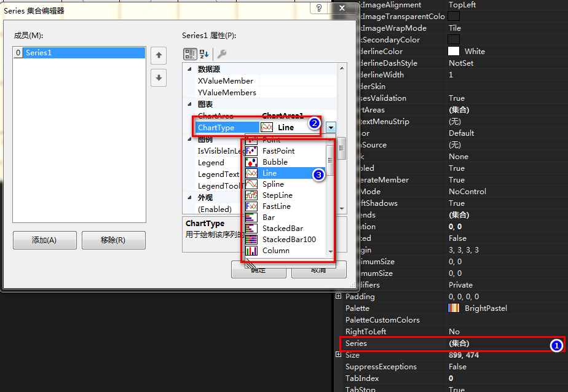Click the ImageTransparentColor black swatch

454,16
